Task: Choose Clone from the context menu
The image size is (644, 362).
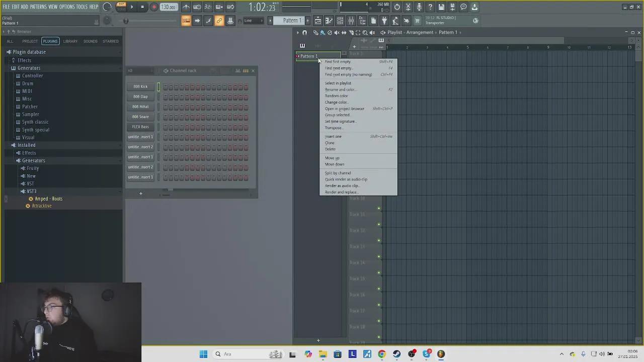Action: click(x=330, y=143)
